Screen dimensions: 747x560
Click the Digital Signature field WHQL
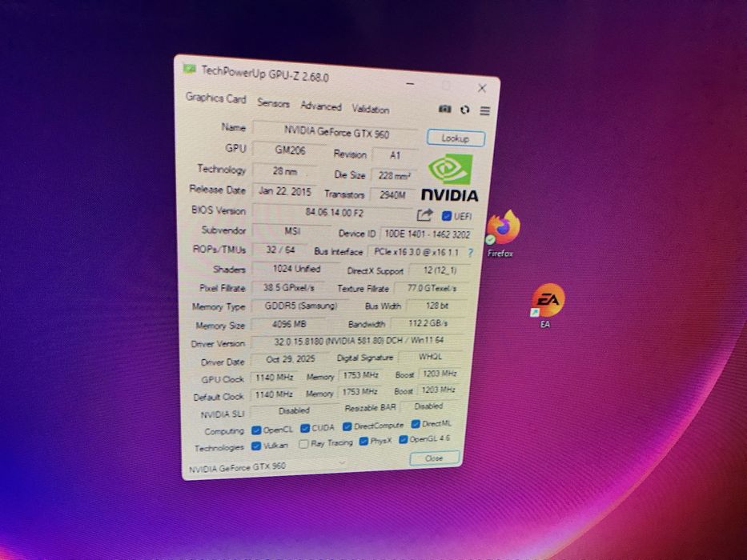(x=430, y=356)
